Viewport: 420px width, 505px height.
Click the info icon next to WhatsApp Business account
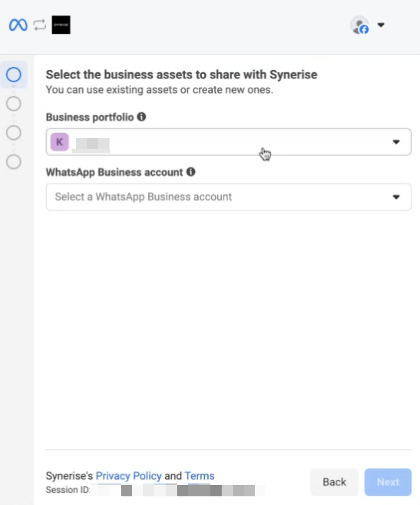[191, 172]
